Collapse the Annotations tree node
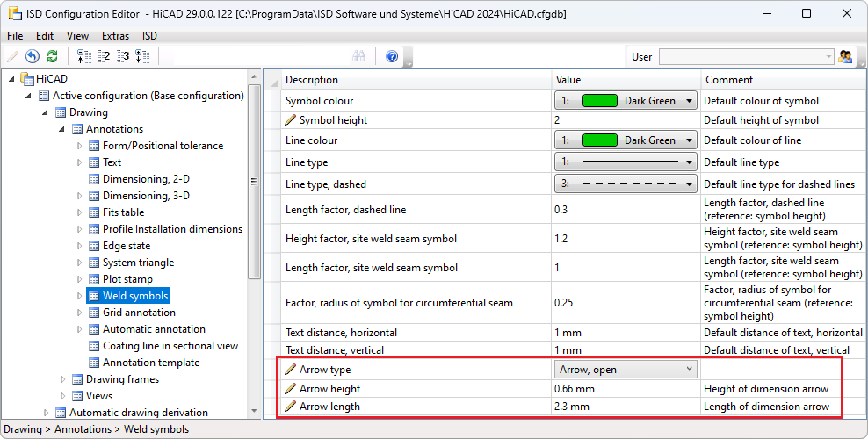 [x=62, y=129]
